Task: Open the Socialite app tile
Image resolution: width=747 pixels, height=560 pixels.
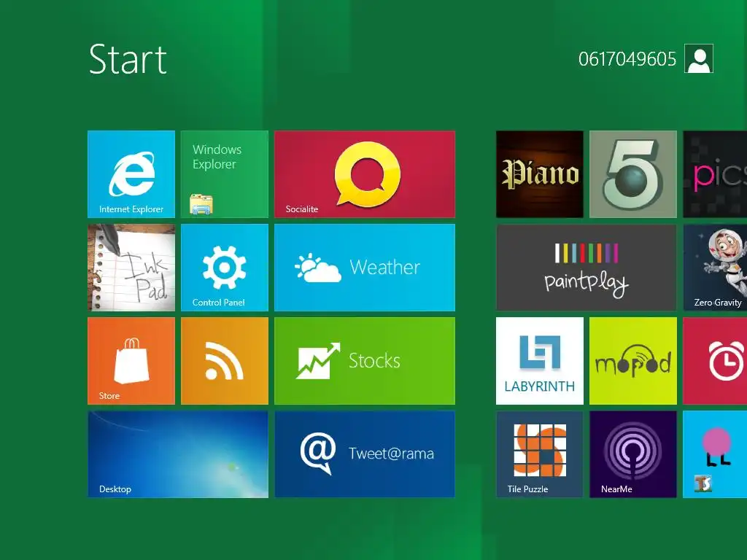Action: click(365, 174)
